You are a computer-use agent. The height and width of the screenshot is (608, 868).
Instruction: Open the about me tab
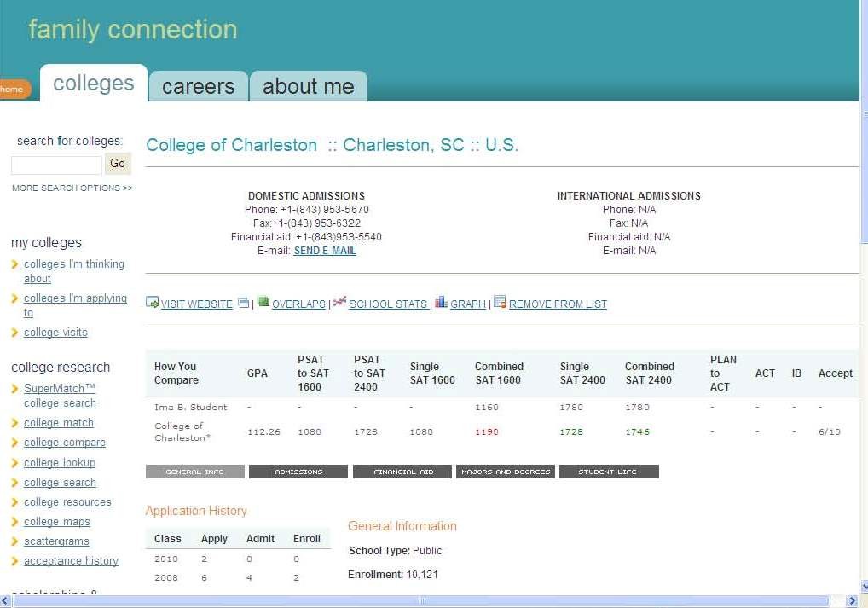click(309, 86)
